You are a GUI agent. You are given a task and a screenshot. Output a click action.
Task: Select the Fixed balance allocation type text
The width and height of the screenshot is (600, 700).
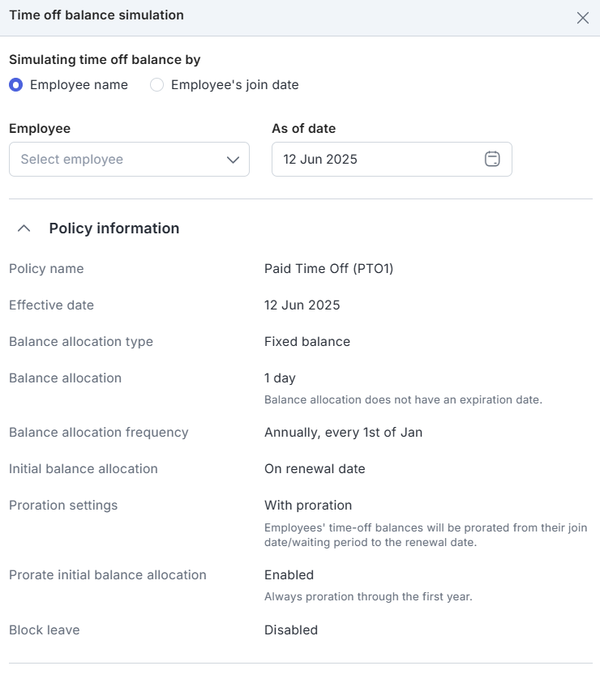(x=307, y=342)
